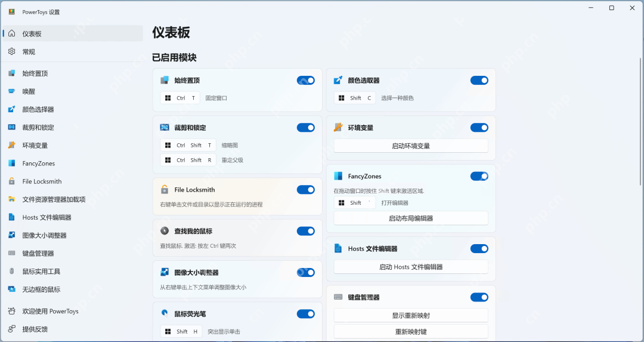Select 图像大小调整器 in the sidebar

(x=44, y=235)
